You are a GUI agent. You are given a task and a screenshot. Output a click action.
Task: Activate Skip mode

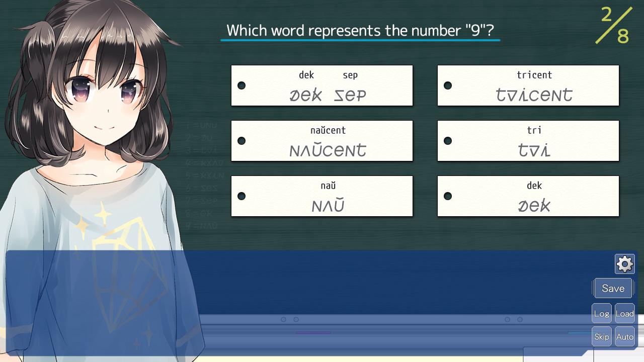(601, 336)
